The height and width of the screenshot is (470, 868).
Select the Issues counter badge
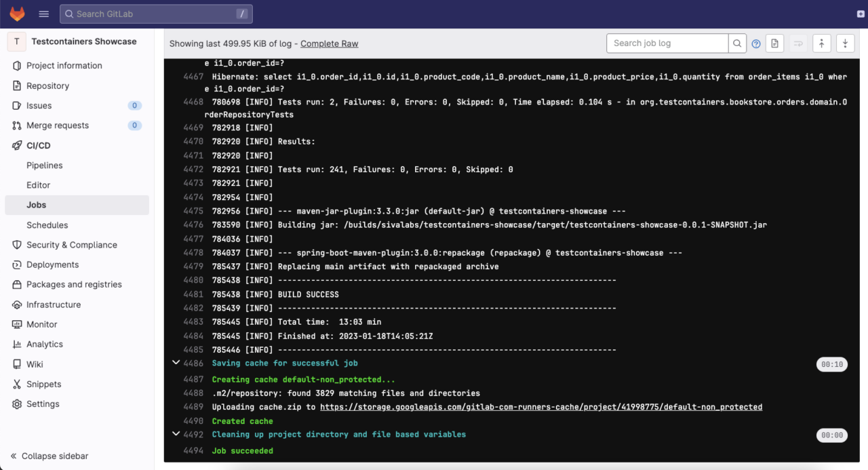[x=134, y=105]
